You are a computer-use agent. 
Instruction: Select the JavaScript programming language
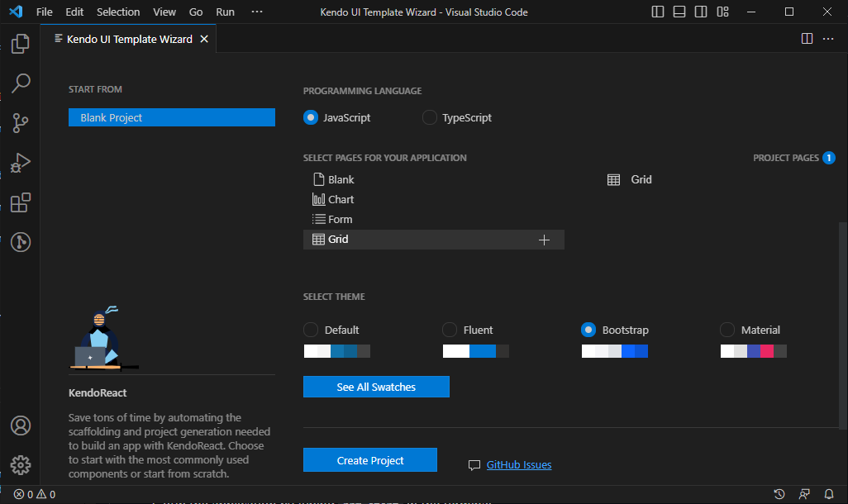(x=312, y=117)
